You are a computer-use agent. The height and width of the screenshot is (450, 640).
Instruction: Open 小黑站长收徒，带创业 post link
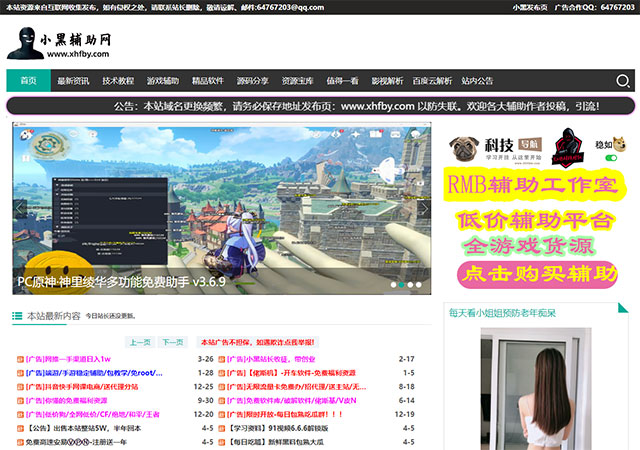click(271, 359)
